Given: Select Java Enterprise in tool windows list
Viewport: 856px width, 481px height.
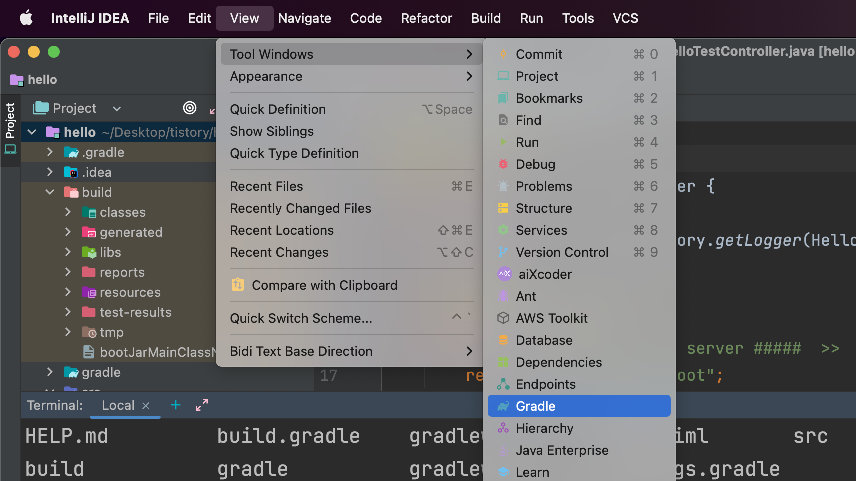Looking at the screenshot, I should [x=579, y=450].
